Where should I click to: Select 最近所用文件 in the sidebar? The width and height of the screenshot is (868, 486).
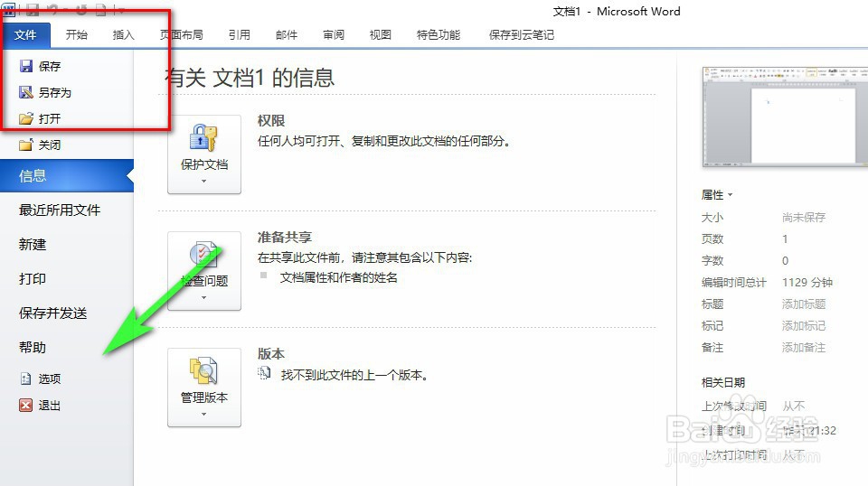click(x=60, y=210)
